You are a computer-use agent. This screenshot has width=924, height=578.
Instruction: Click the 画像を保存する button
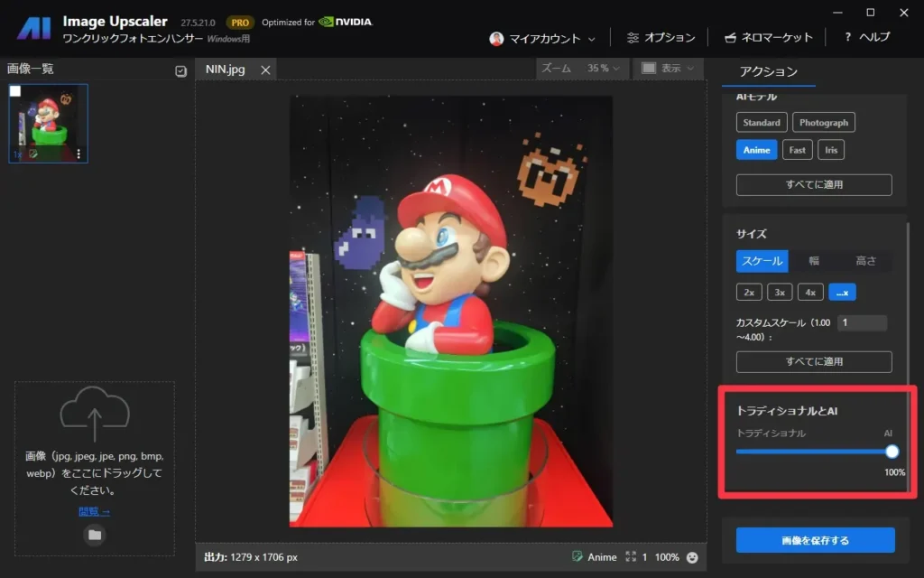pyautogui.click(x=815, y=540)
